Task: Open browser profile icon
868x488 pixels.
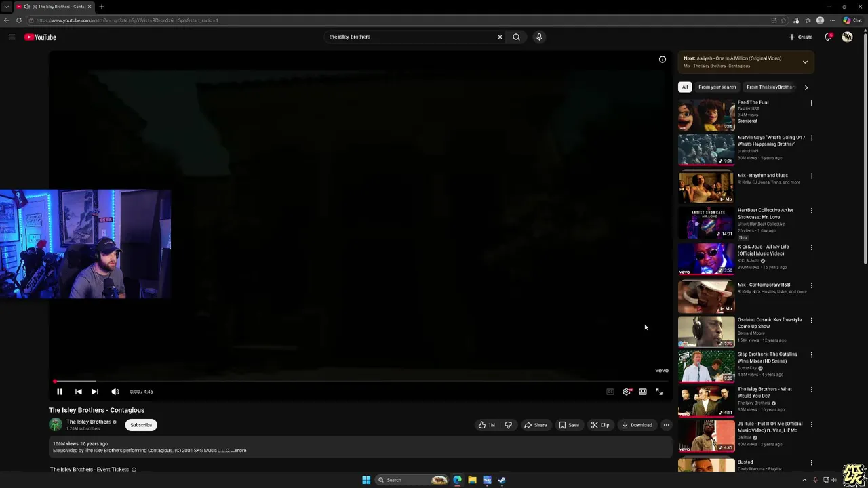Action: (x=821, y=20)
